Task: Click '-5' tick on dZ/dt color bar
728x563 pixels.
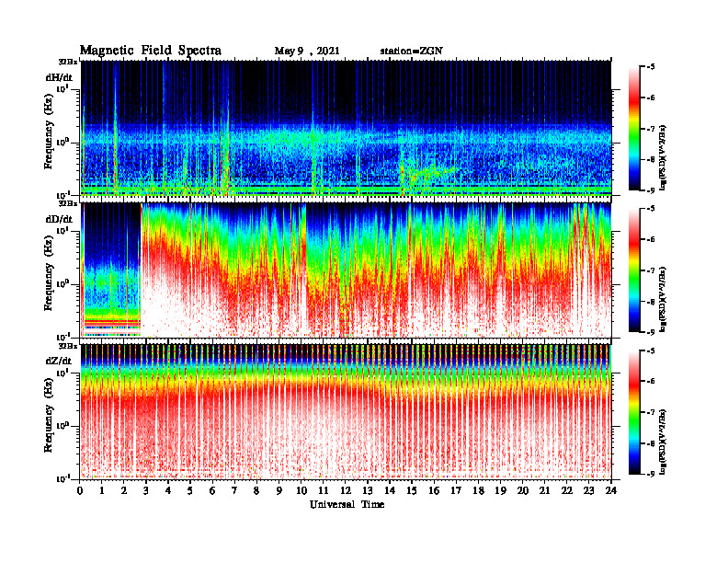Action: tap(651, 351)
